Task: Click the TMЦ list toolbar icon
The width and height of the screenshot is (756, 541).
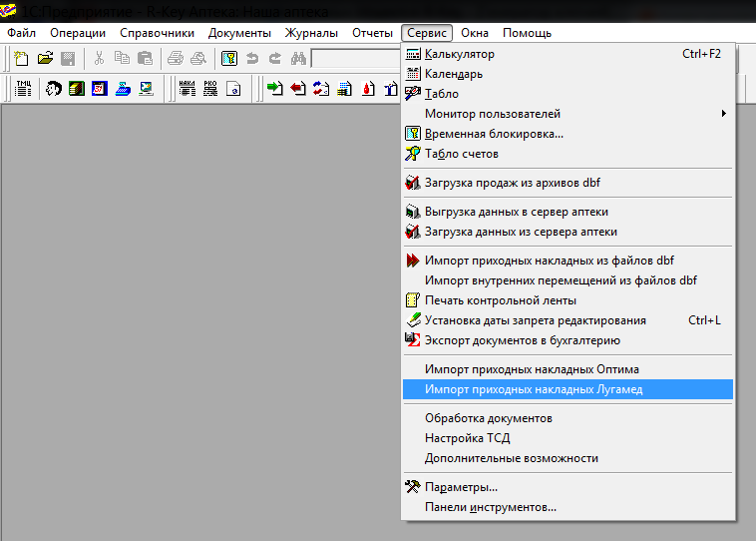Action: pos(24,88)
